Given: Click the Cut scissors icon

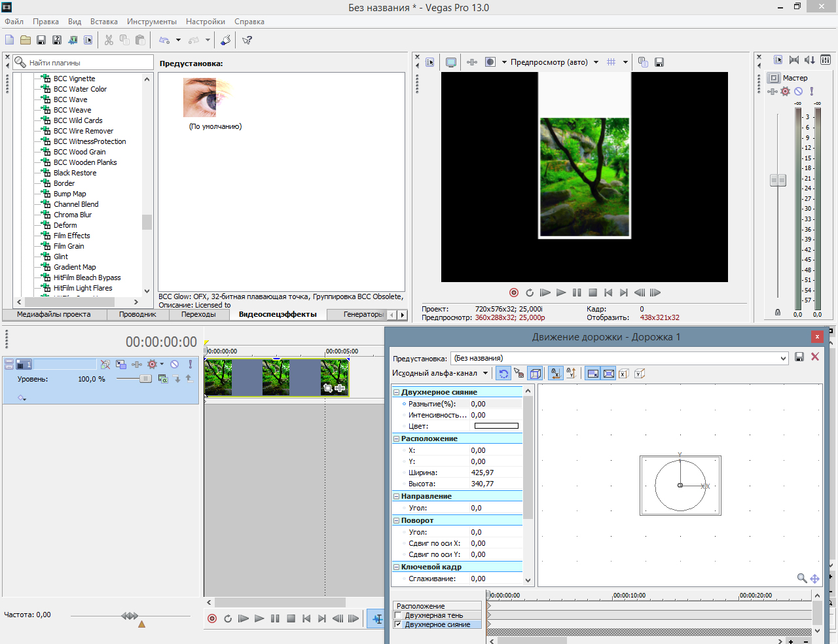Looking at the screenshot, I should point(109,40).
